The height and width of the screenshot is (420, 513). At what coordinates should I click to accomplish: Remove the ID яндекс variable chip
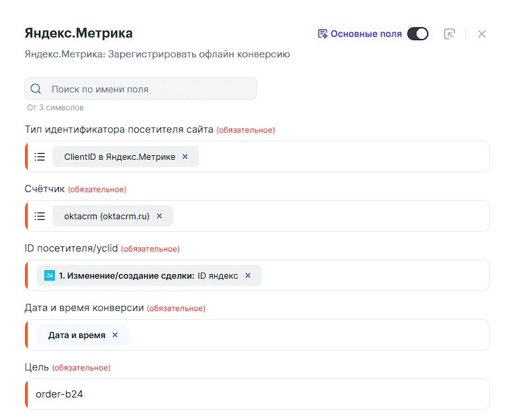tap(248, 275)
